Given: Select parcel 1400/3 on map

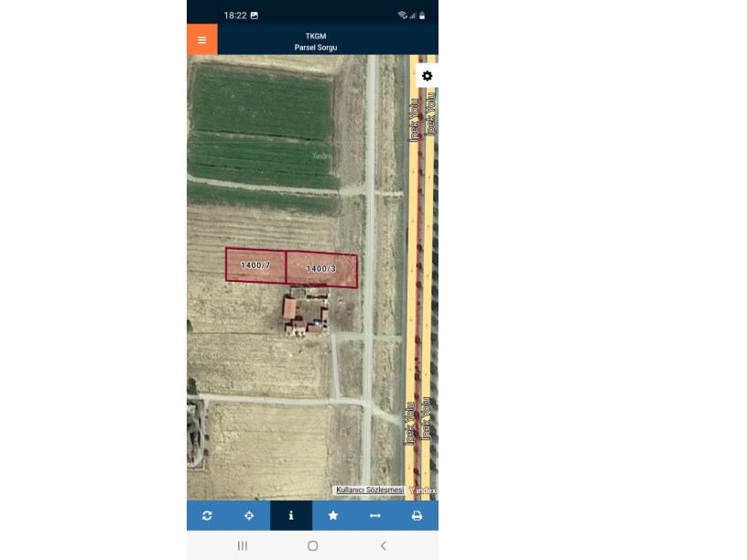Looking at the screenshot, I should (x=321, y=269).
